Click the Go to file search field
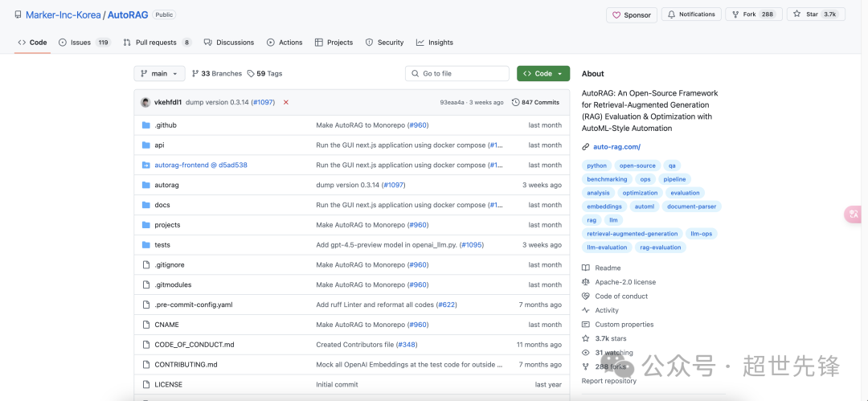Image resolution: width=868 pixels, height=401 pixels. click(457, 74)
